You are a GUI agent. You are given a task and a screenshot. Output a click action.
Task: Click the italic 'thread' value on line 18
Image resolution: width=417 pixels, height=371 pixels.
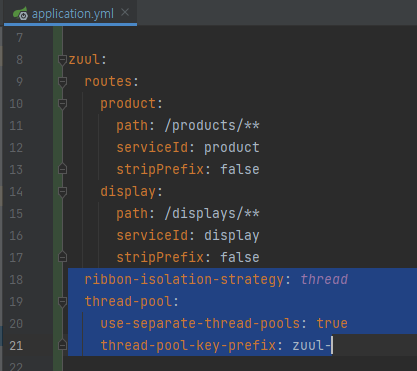tap(324, 279)
